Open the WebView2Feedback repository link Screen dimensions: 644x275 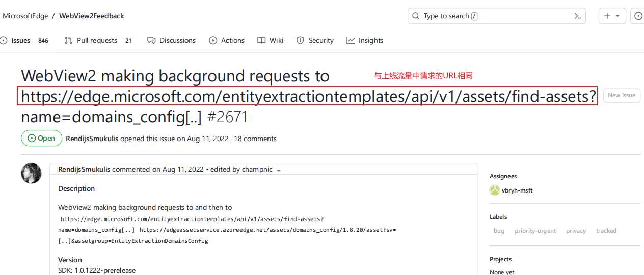(92, 16)
